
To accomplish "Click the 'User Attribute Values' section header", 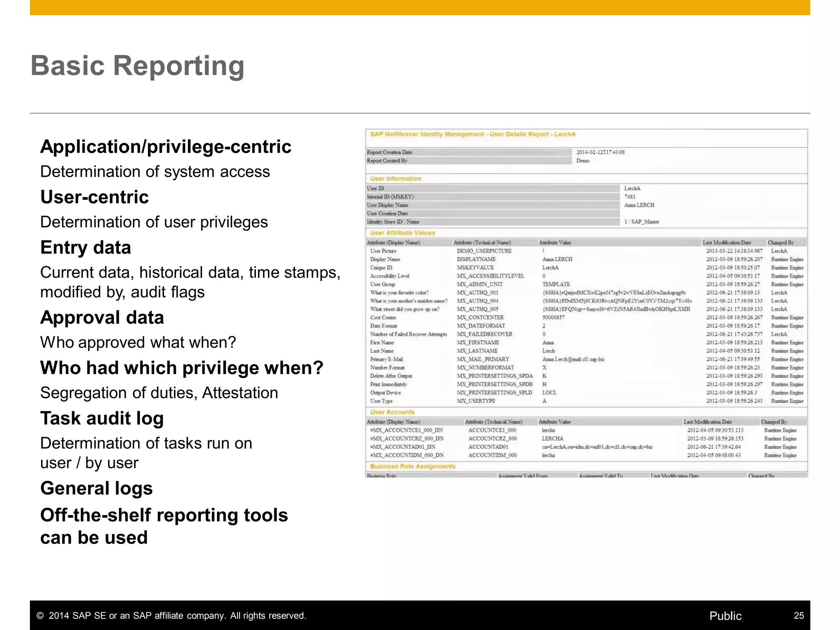I will pos(402,233).
